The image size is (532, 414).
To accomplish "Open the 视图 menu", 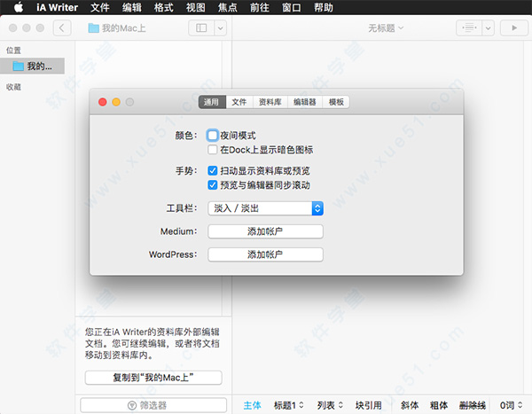I will pyautogui.click(x=195, y=7).
